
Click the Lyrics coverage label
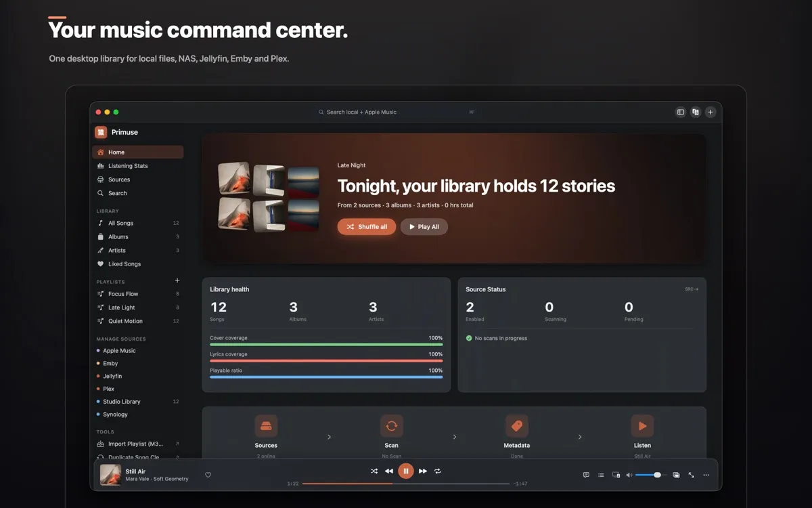(229, 354)
